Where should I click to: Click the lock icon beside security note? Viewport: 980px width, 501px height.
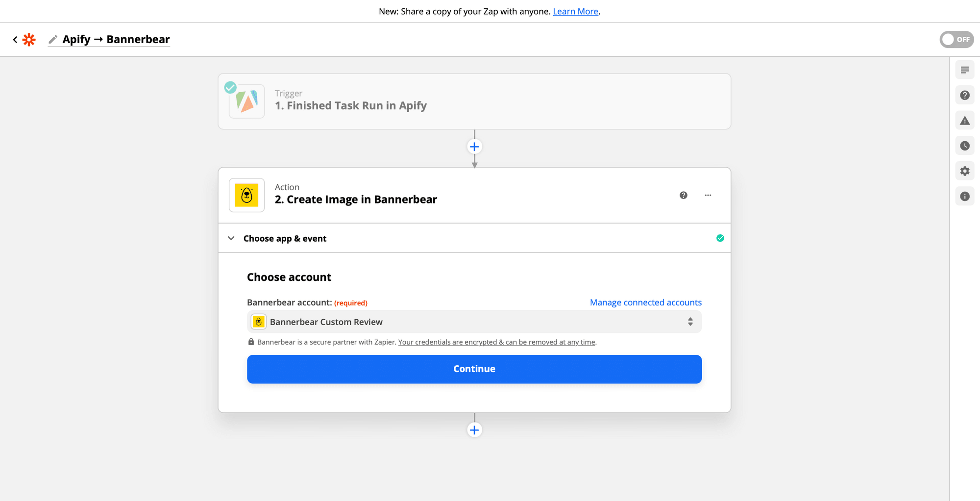pyautogui.click(x=251, y=342)
